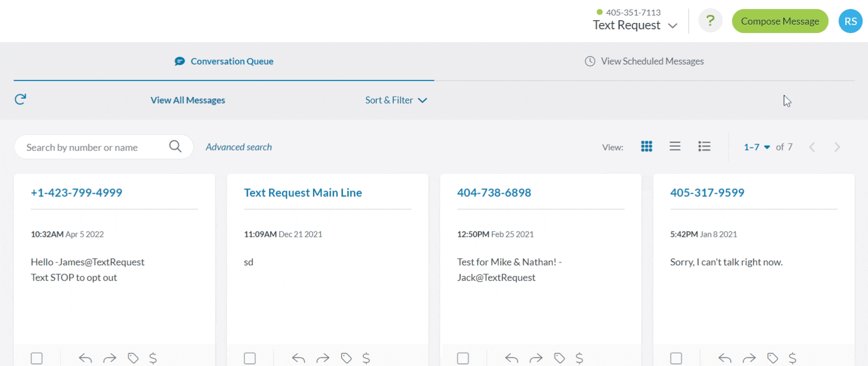Image resolution: width=868 pixels, height=366 pixels.
Task: Switch to grid card view
Action: pyautogui.click(x=647, y=146)
